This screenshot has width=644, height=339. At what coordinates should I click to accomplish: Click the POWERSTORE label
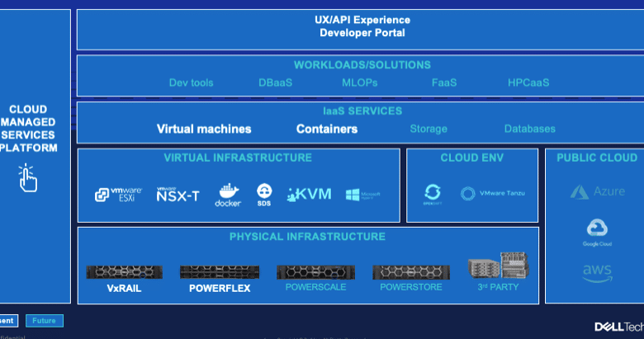tap(411, 287)
